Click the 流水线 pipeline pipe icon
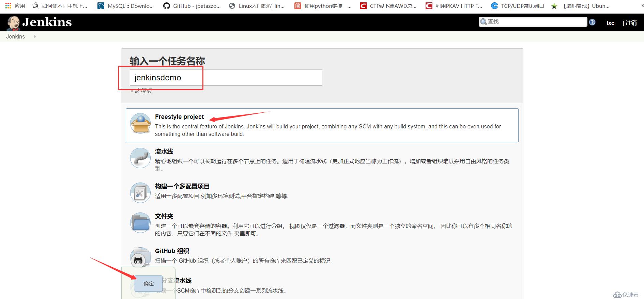The height and width of the screenshot is (299, 644). [140, 158]
